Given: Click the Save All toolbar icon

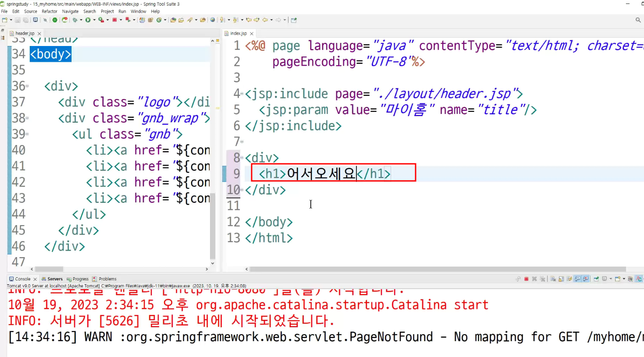Looking at the screenshot, I should 25,20.
